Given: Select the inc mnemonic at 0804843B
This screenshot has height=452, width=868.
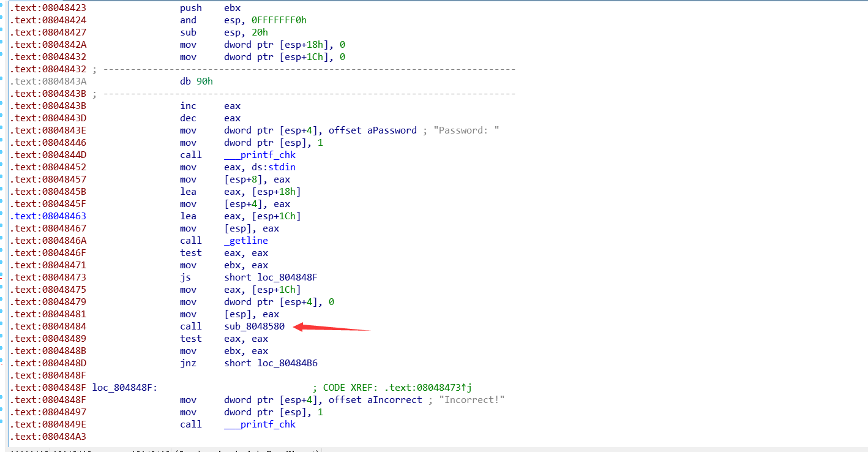Looking at the screenshot, I should (x=189, y=106).
